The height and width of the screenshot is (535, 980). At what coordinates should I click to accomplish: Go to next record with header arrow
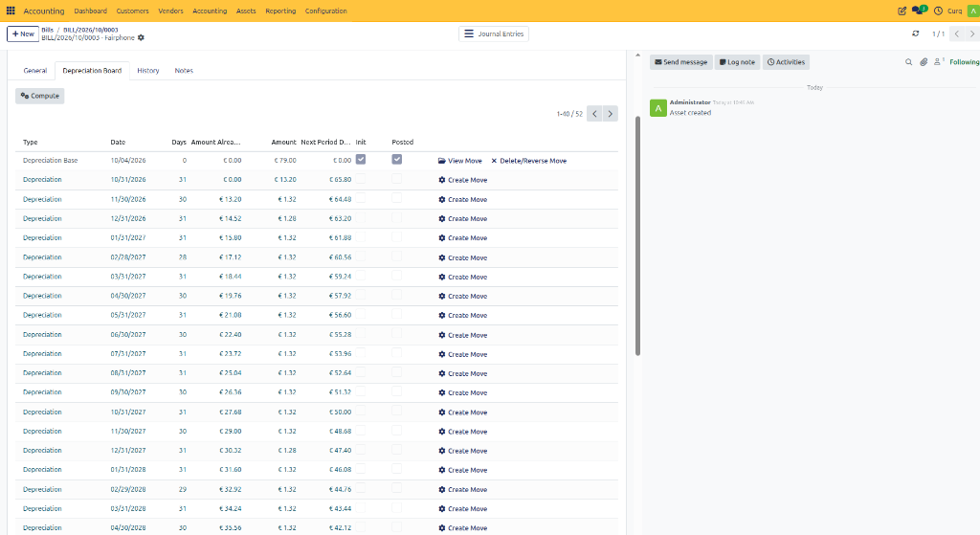coord(972,33)
